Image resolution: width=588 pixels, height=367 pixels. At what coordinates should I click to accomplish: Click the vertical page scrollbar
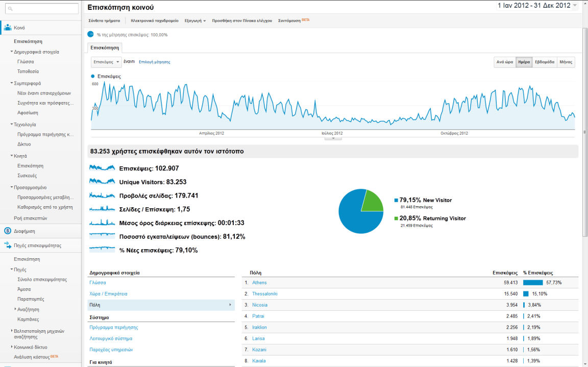585,131
